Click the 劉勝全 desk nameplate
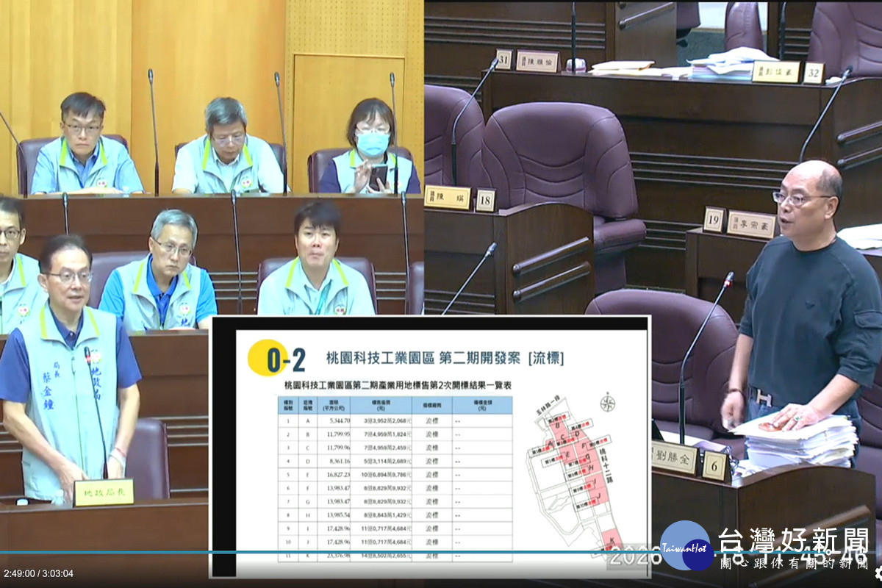 [x=674, y=457]
